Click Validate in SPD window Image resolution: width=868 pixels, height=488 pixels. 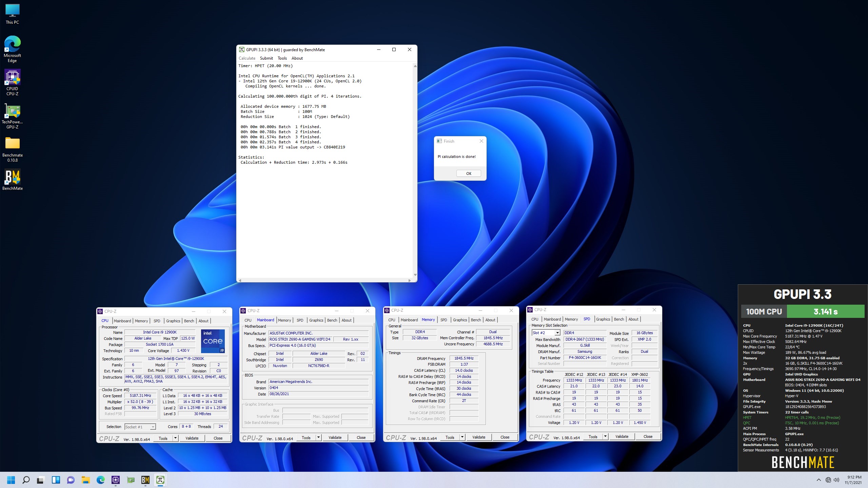tap(622, 436)
